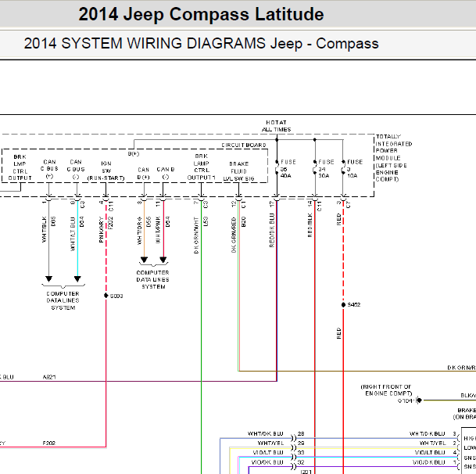This screenshot has height=474, width=476.
Task: Click the 'L53' circuit code
Action: click(x=206, y=221)
